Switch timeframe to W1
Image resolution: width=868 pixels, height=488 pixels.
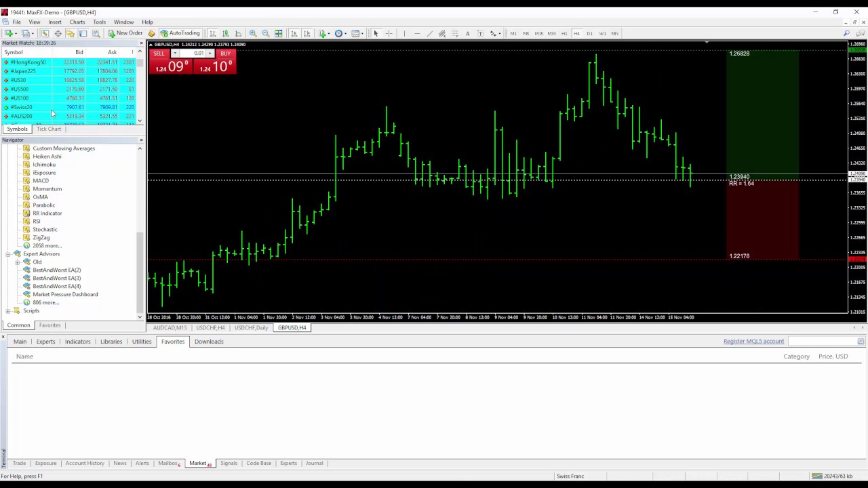pyautogui.click(x=602, y=33)
